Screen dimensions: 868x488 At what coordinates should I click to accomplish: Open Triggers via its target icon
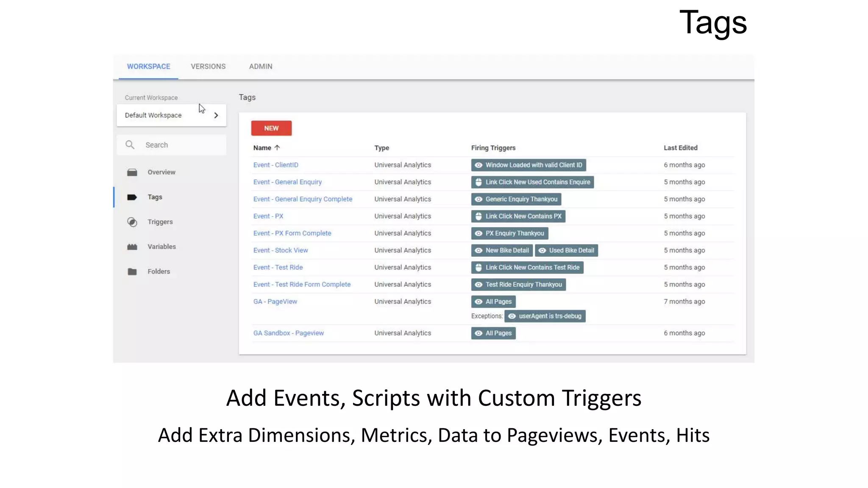(132, 222)
